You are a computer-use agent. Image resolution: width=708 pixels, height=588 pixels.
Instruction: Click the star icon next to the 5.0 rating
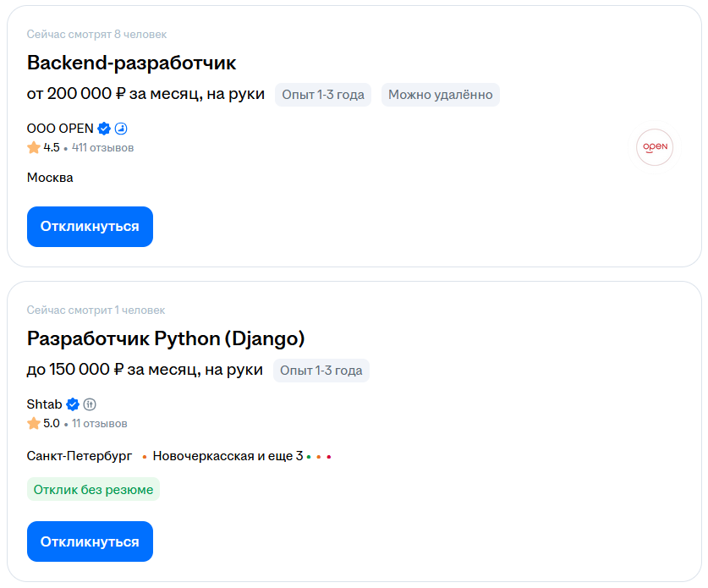[x=33, y=423]
